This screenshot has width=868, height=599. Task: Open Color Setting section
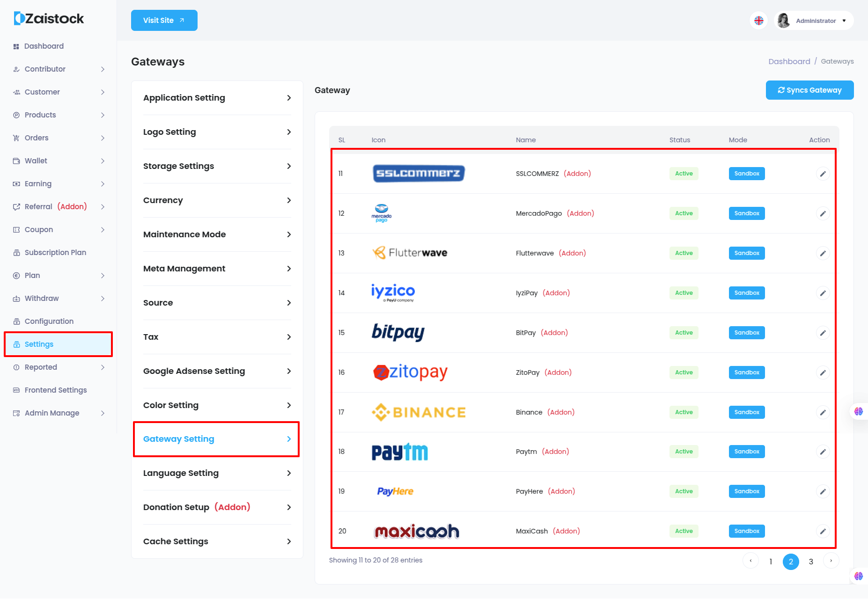(x=217, y=405)
